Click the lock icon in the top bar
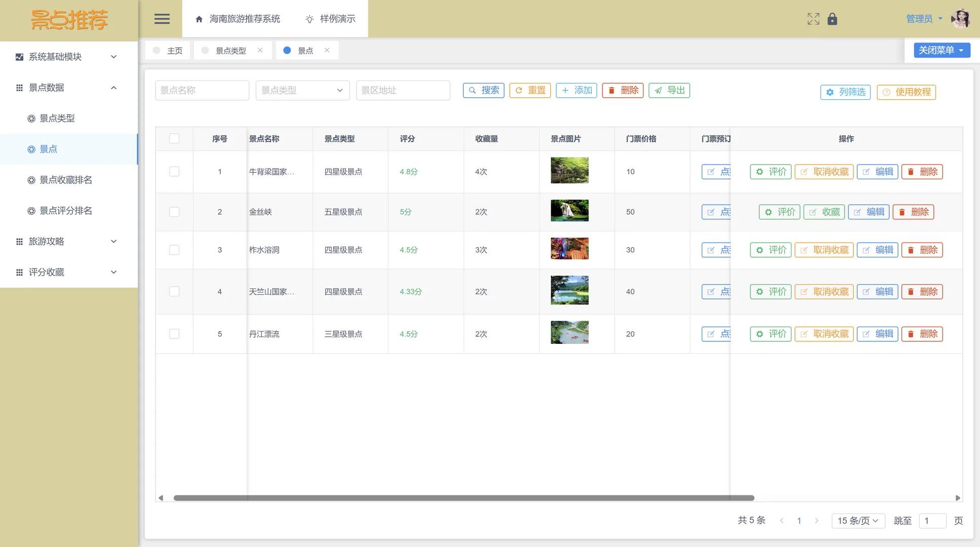The width and height of the screenshot is (980, 547). coord(833,19)
